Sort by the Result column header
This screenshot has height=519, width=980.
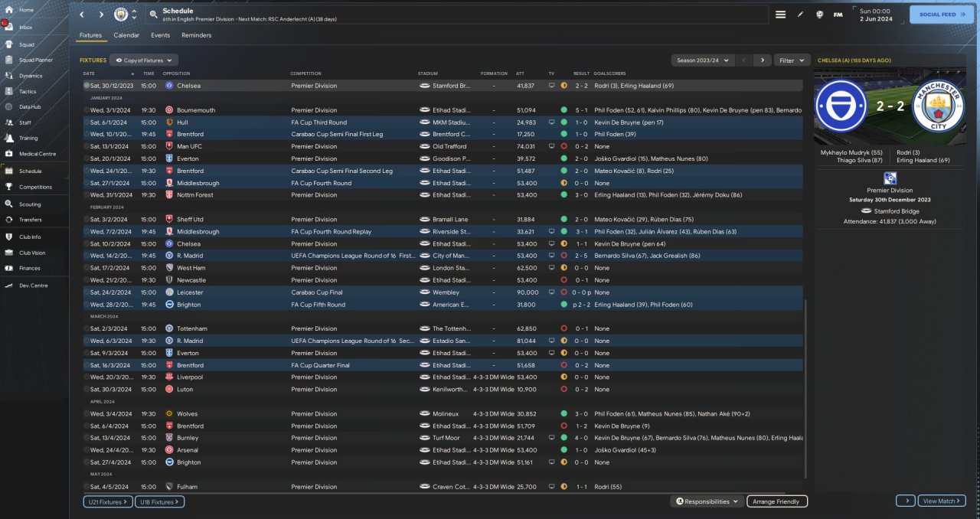[582, 73]
